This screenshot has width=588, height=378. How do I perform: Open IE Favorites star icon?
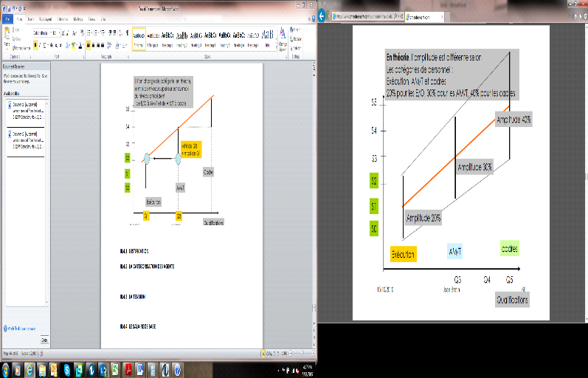[x=580, y=16]
